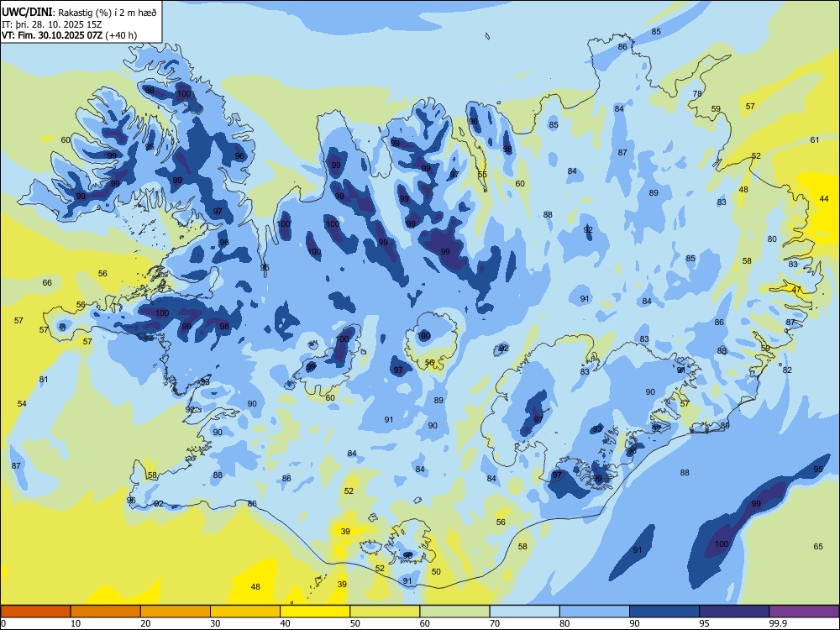Screen dimensions: 840x630
Task: Click the 10–20 orange legend swatch
Action: (x=106, y=612)
